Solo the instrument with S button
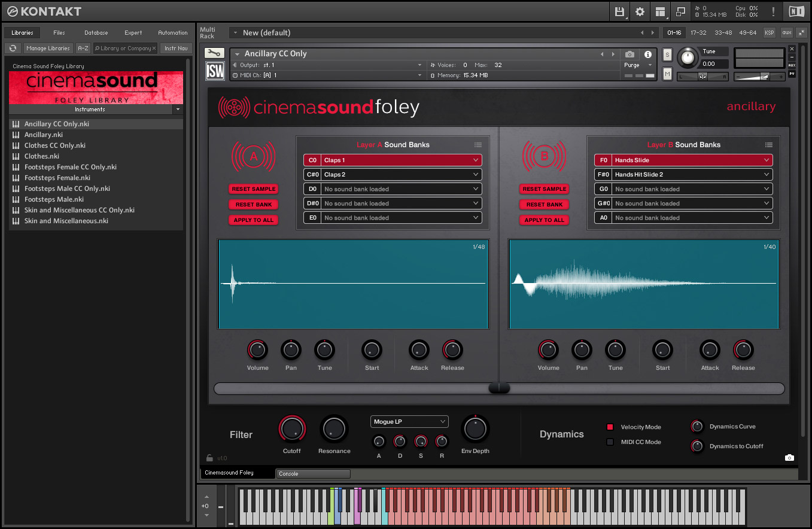This screenshot has height=529, width=812. pos(668,56)
